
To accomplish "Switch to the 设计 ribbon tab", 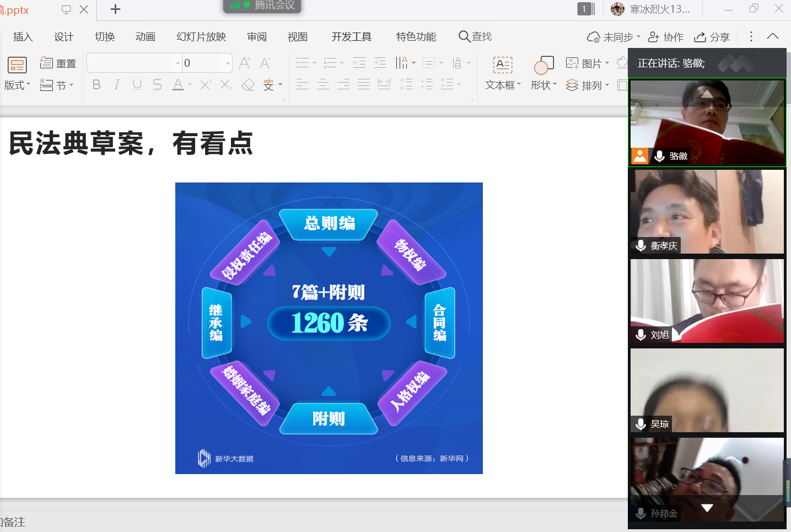I will click(x=63, y=37).
